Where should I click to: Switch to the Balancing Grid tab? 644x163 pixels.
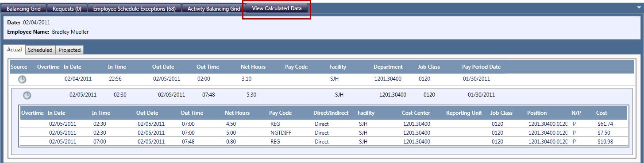pyautogui.click(x=23, y=8)
